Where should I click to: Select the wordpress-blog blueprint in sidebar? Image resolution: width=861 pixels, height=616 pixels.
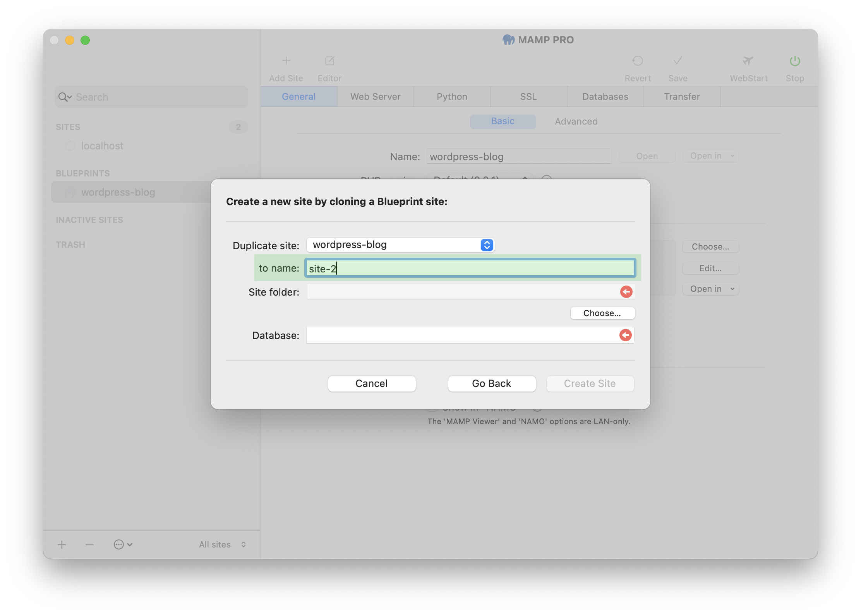tap(131, 192)
